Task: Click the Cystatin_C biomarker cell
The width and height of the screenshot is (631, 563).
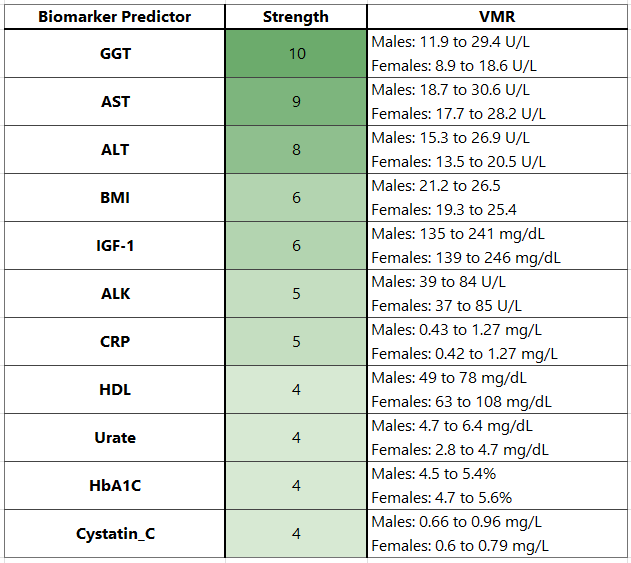Action: (x=115, y=534)
